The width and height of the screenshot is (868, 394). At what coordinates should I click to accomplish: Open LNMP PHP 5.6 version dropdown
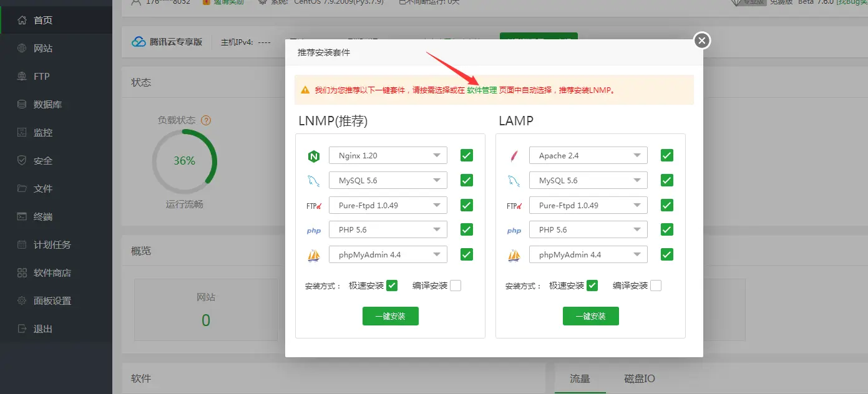coord(388,229)
